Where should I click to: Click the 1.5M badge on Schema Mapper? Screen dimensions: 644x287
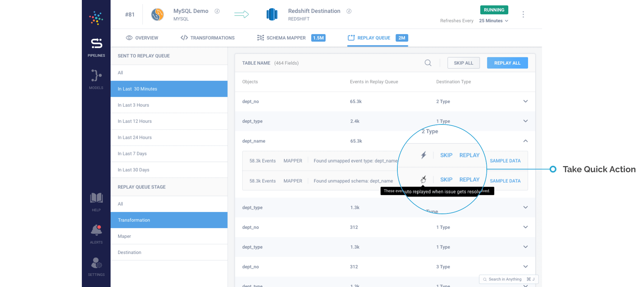click(318, 38)
